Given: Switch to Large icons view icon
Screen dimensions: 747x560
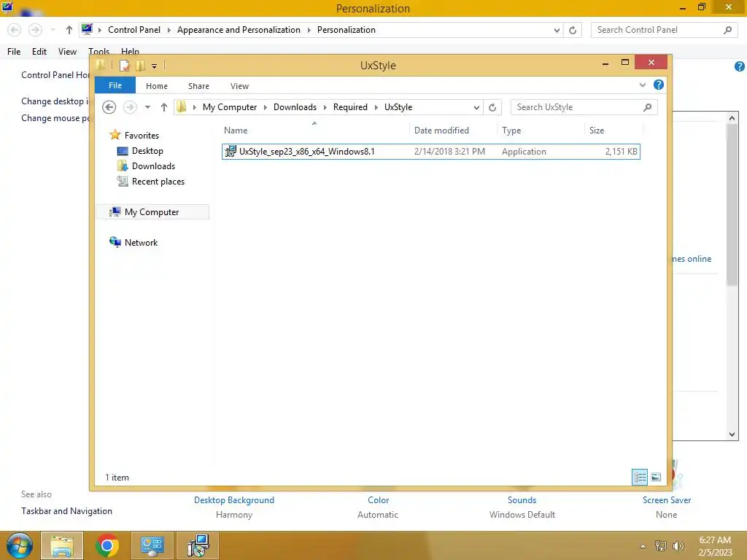Looking at the screenshot, I should pyautogui.click(x=656, y=477).
